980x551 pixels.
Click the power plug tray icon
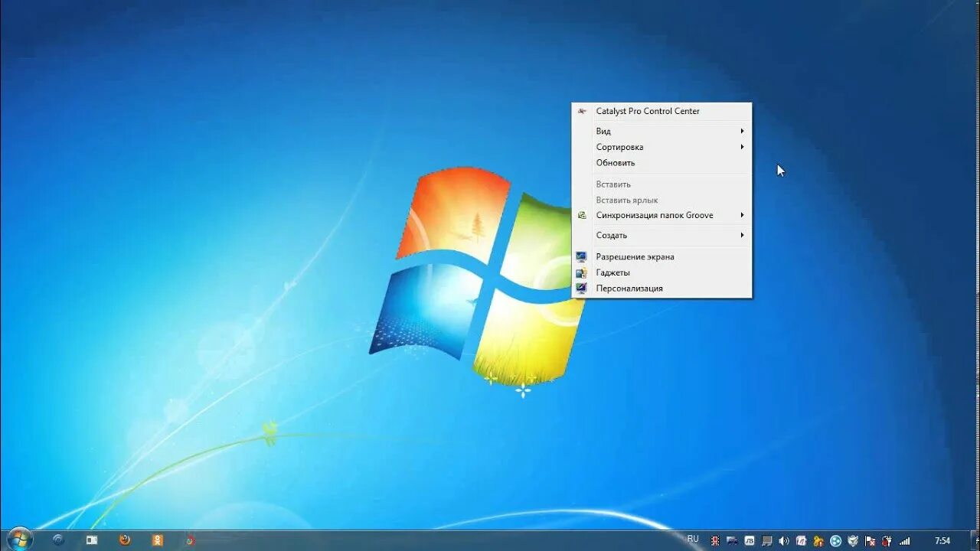coord(887,540)
